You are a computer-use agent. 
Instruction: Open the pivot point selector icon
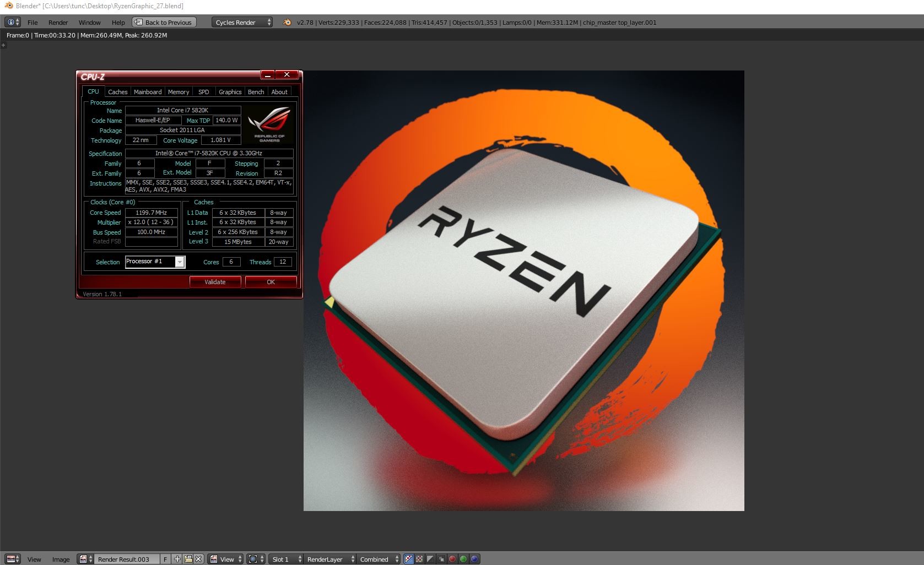(256, 559)
